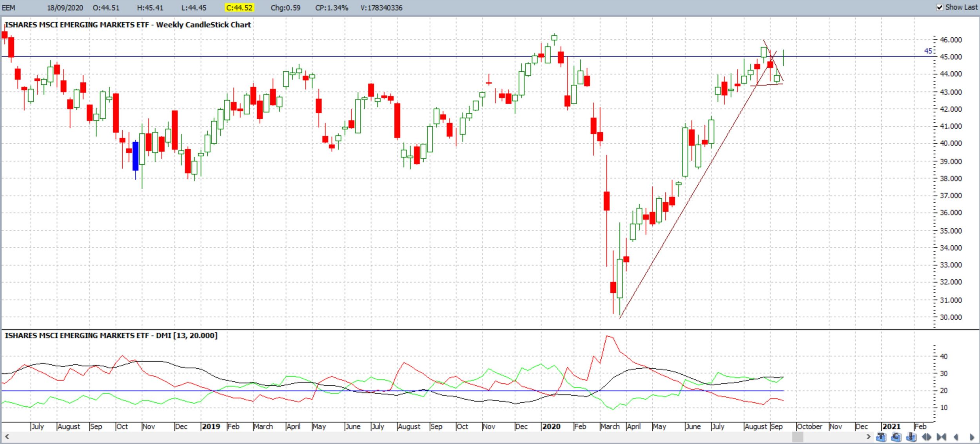This screenshot has width=980, height=444.
Task: Click the right triangle to shift chart forward
Action: (972, 437)
